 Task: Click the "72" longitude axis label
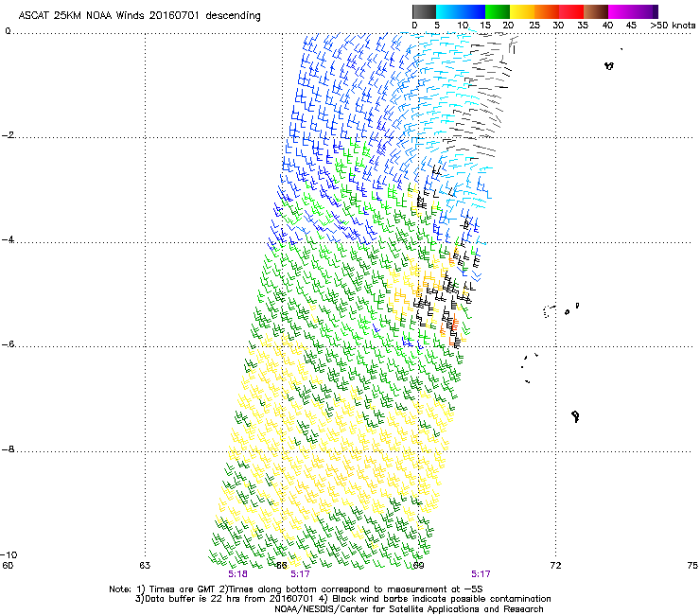tap(555, 566)
